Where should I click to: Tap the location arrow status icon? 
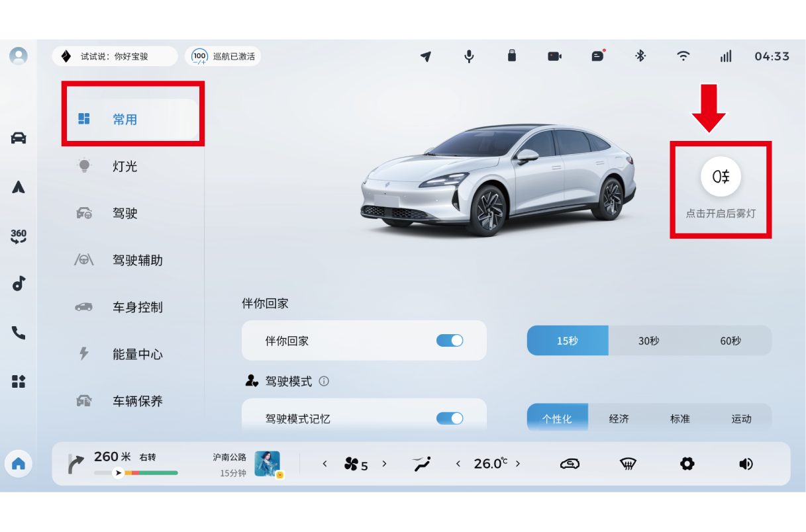pyautogui.click(x=426, y=56)
